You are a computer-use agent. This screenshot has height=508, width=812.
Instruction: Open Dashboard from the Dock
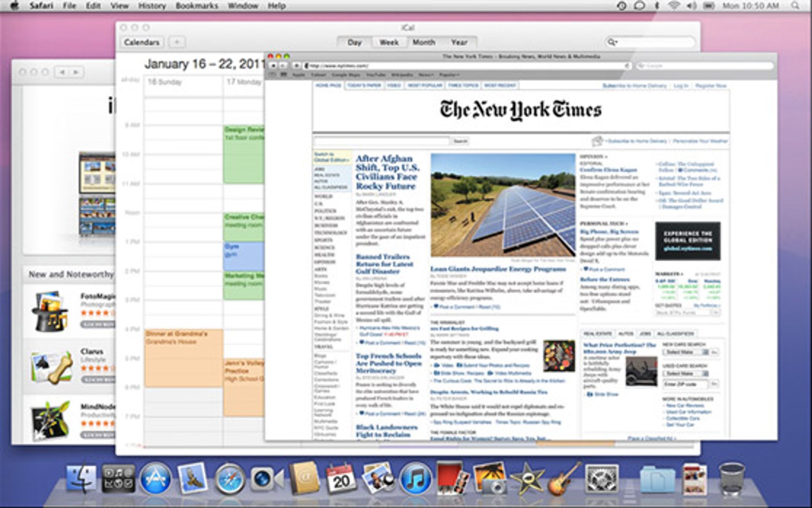118,478
